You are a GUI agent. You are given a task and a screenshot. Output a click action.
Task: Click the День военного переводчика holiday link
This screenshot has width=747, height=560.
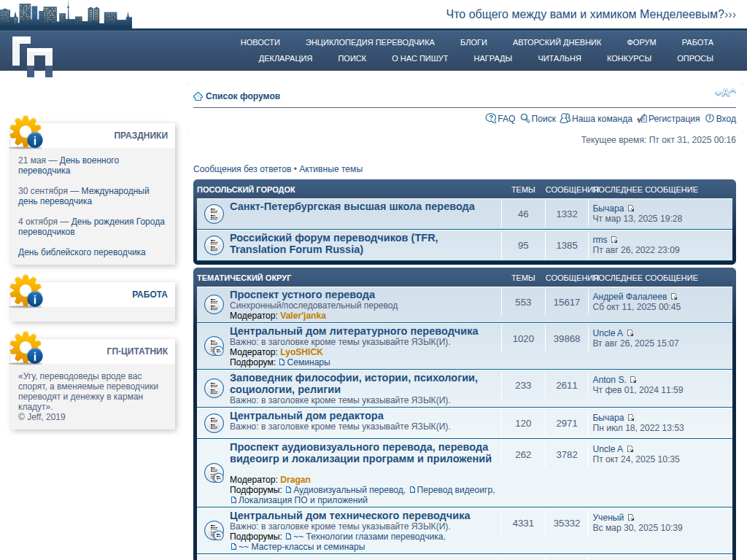tap(69, 166)
